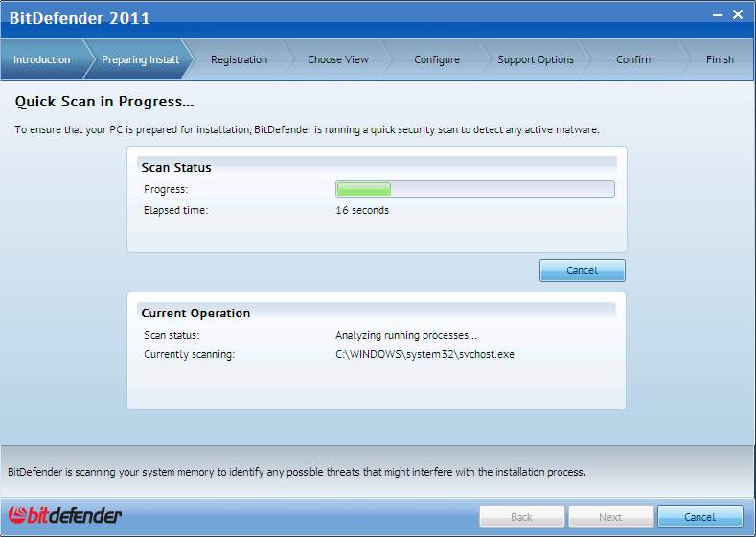Go to the Introduction wizard step
Viewport: 756px width, 537px height.
42,59
